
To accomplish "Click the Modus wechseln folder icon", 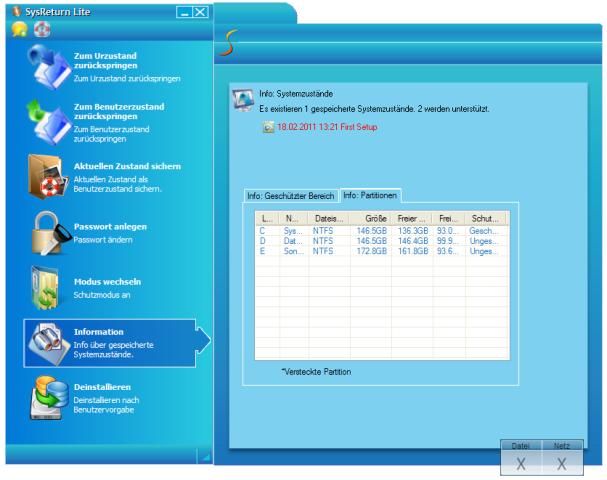I will click(x=45, y=288).
